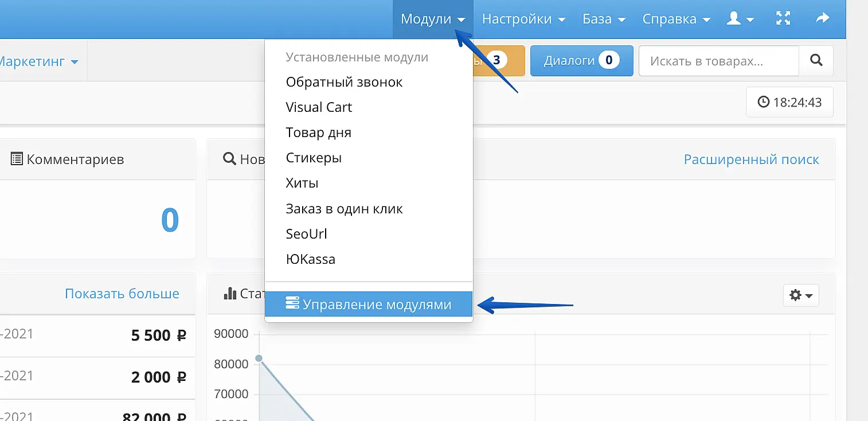
Task: Expand the Настройки dropdown
Action: [x=523, y=19]
